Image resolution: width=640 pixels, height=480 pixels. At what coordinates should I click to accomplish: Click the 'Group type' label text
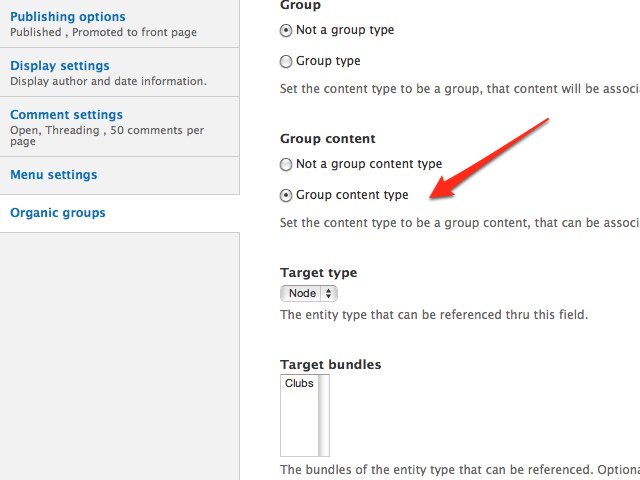(x=328, y=61)
